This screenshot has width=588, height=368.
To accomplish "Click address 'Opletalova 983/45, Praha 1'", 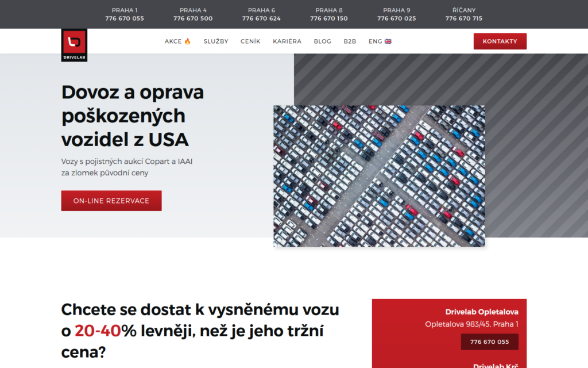I will pos(472,324).
